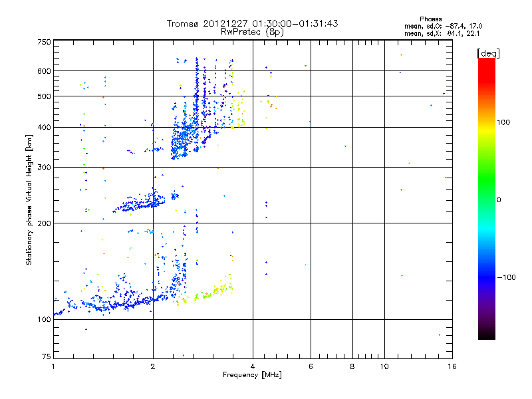Click the colorbar tick label '0'
Image resolution: width=532 pixels, height=399 pixels.
click(498, 200)
